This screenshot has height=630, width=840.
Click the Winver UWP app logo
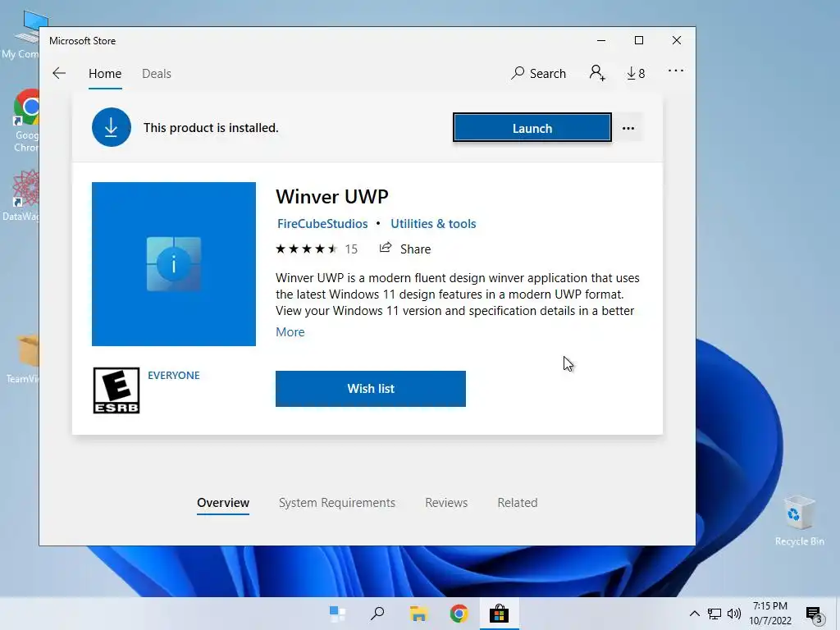[x=174, y=264]
